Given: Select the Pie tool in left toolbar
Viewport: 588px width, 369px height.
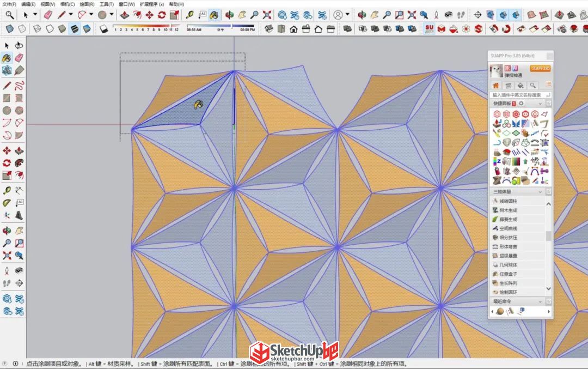Looking at the screenshot, I should (19, 136).
